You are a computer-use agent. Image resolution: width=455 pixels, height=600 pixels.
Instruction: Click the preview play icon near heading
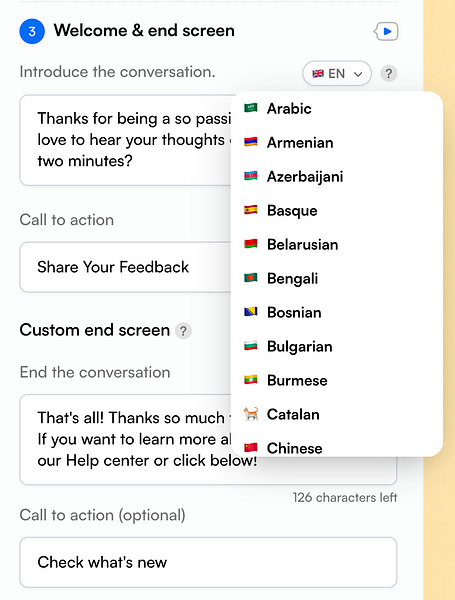(386, 31)
